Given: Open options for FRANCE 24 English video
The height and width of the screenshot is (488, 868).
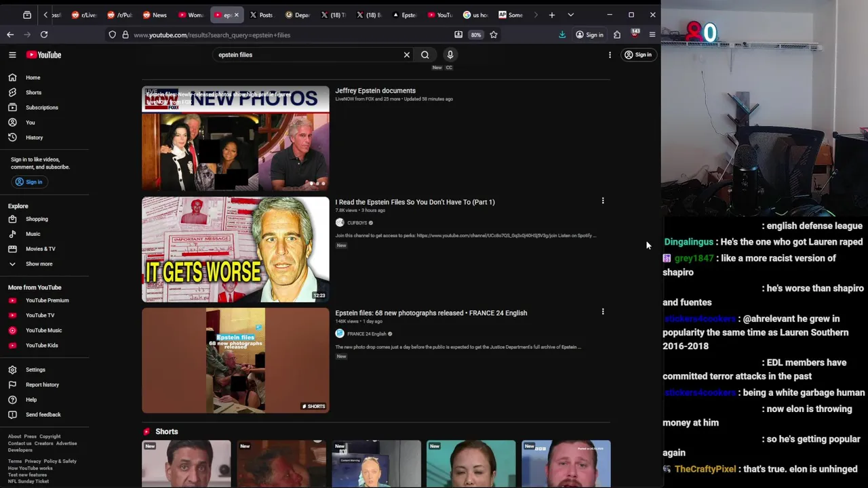Looking at the screenshot, I should (x=603, y=312).
